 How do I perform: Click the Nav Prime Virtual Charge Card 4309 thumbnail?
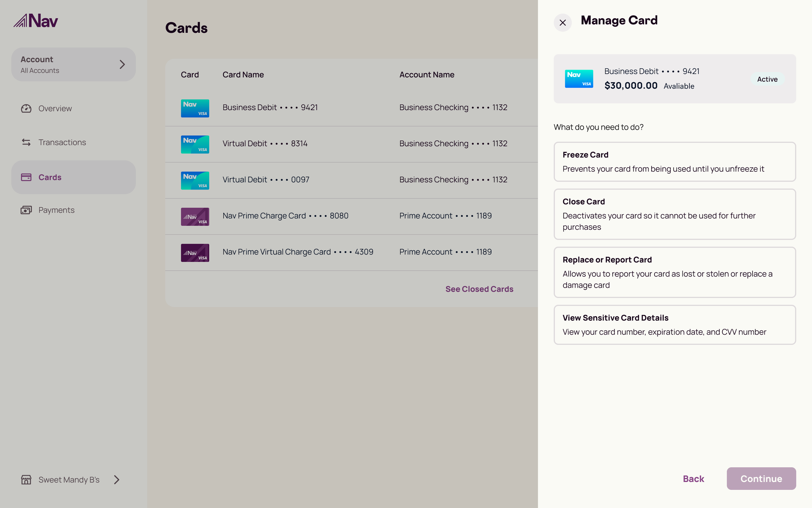point(195,253)
